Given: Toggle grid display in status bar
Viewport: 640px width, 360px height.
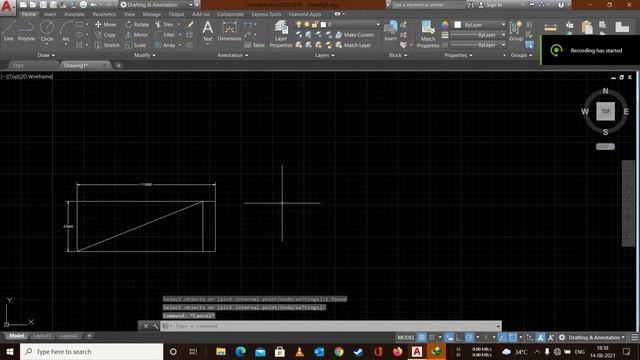Looking at the screenshot, I should [x=422, y=338].
